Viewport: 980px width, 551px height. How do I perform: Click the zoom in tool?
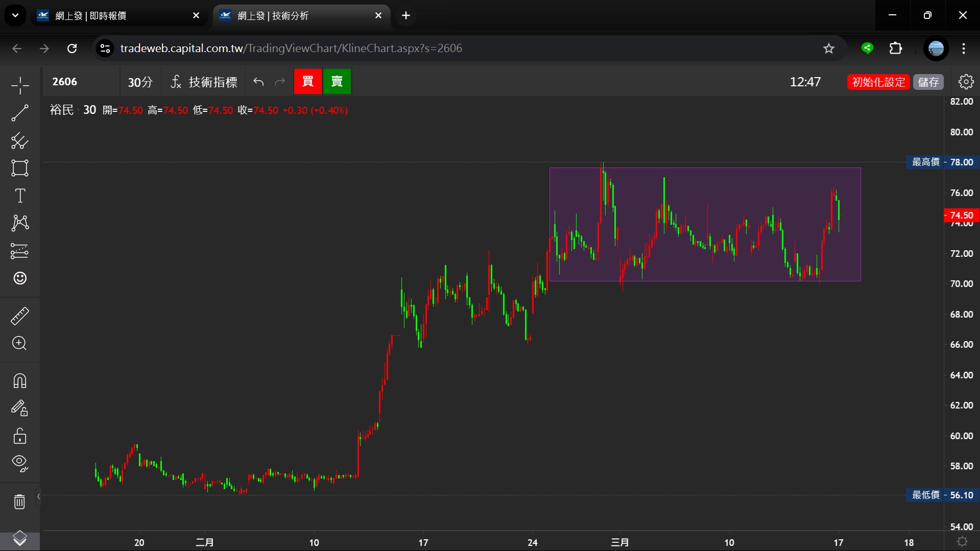[x=20, y=343]
